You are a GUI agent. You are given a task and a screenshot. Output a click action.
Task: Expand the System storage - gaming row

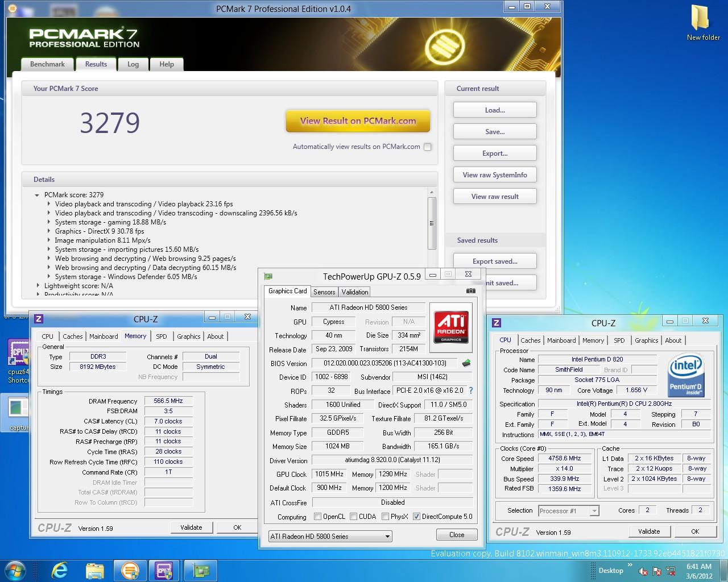tap(48, 222)
